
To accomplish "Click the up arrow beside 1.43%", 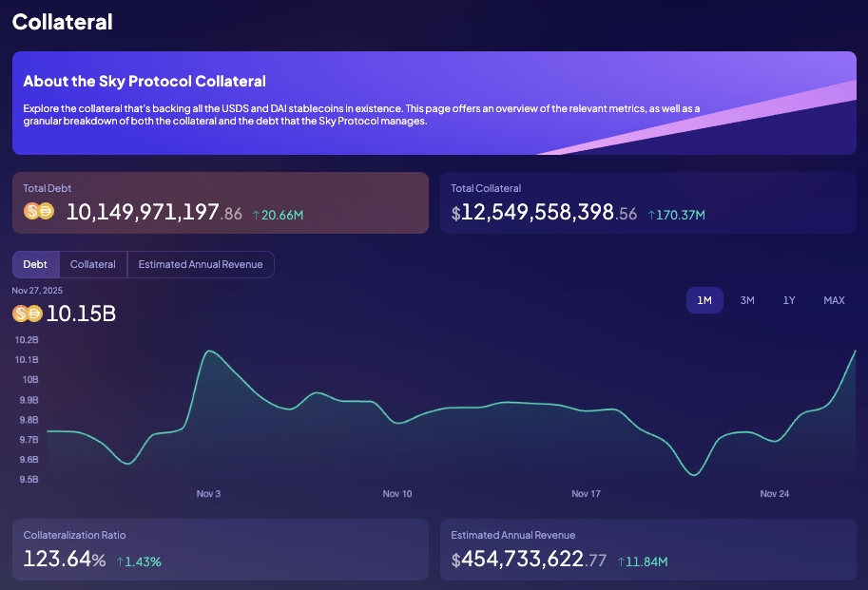I will [120, 561].
